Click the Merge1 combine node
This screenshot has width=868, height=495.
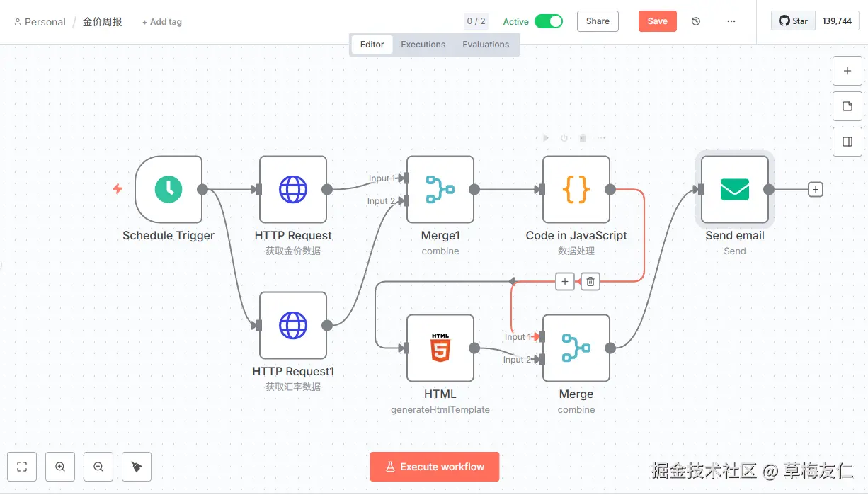tap(440, 189)
